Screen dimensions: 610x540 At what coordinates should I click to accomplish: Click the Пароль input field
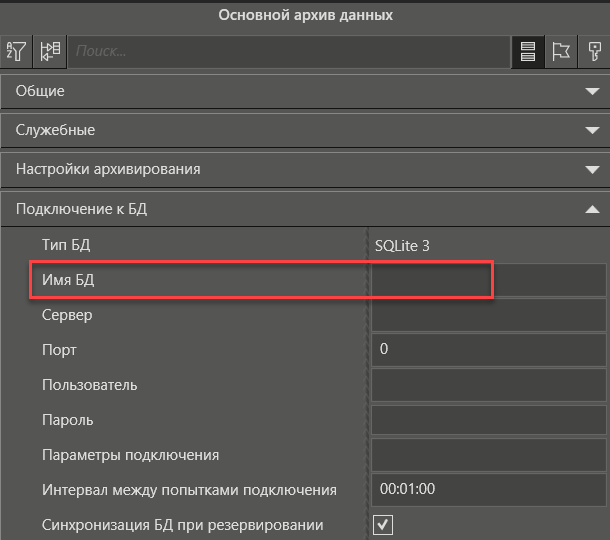489,420
